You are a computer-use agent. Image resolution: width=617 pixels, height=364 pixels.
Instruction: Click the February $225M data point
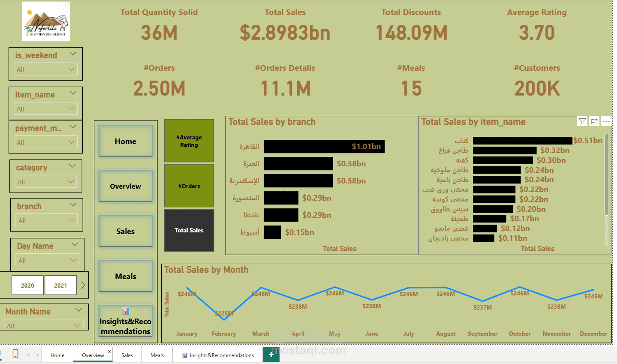point(224,319)
